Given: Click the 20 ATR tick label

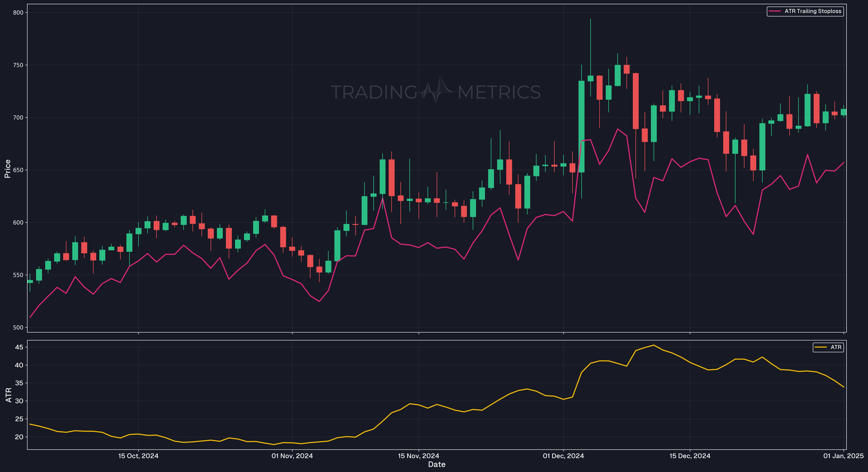Looking at the screenshot, I should pyautogui.click(x=19, y=437).
